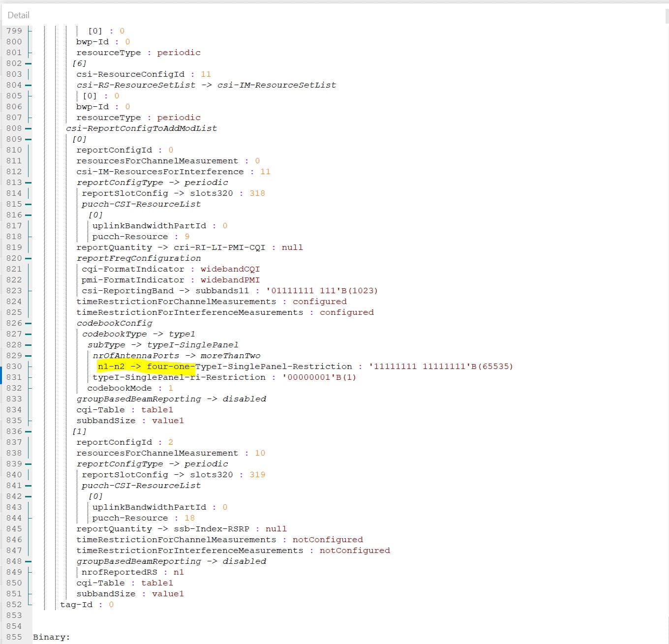
Task: Click 'reportConfigId' on line 810
Action: pyautogui.click(x=114, y=150)
